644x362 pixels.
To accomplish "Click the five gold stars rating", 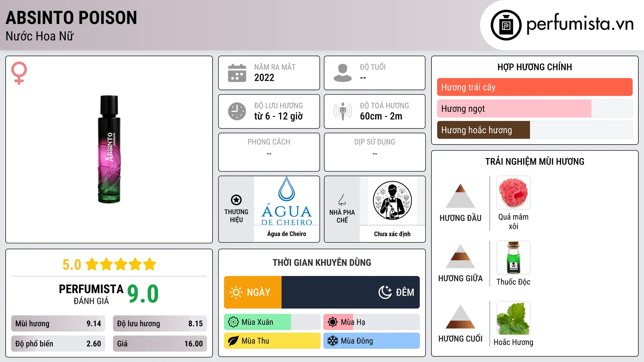I will click(x=121, y=264).
